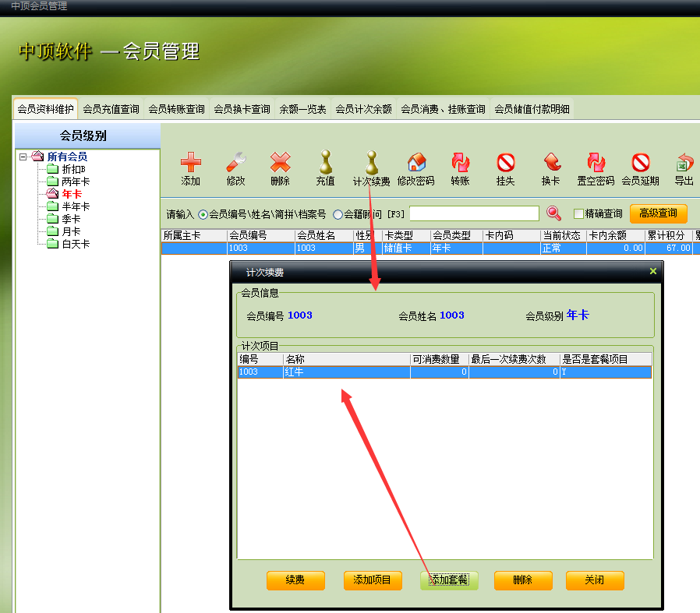Click the 置空密码 reset icon
700x613 pixels.
click(x=596, y=162)
